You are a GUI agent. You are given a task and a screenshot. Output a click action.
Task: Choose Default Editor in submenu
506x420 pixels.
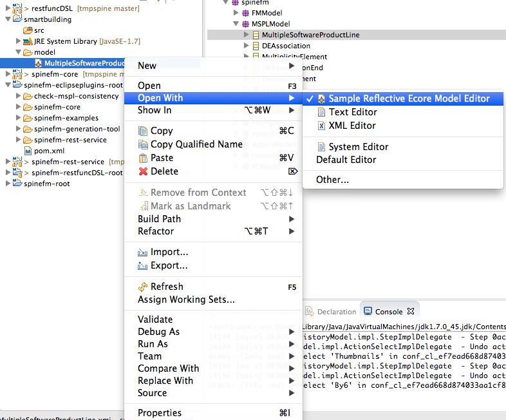point(403,160)
